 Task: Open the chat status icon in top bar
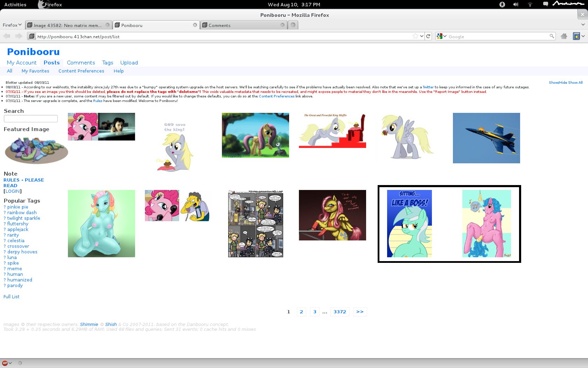pyautogui.click(x=545, y=4)
